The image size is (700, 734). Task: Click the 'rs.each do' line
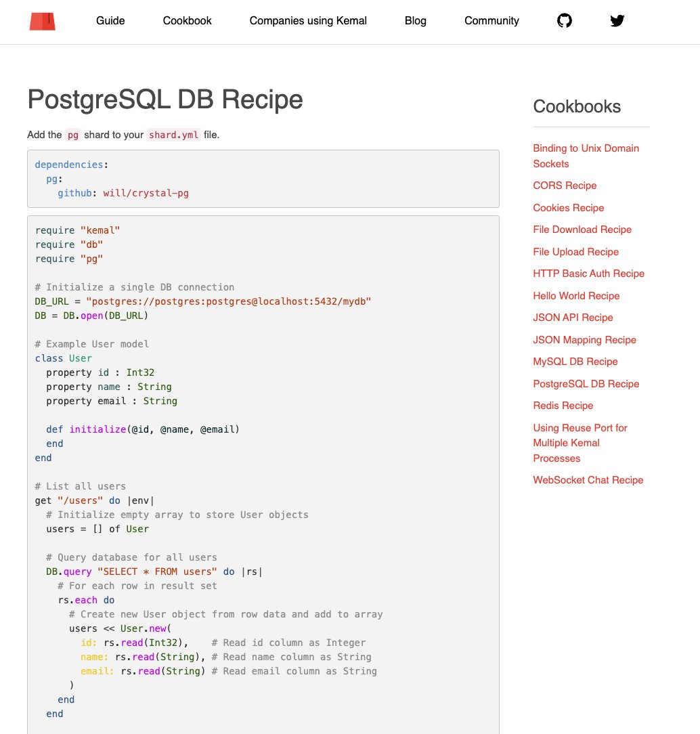click(x=86, y=600)
